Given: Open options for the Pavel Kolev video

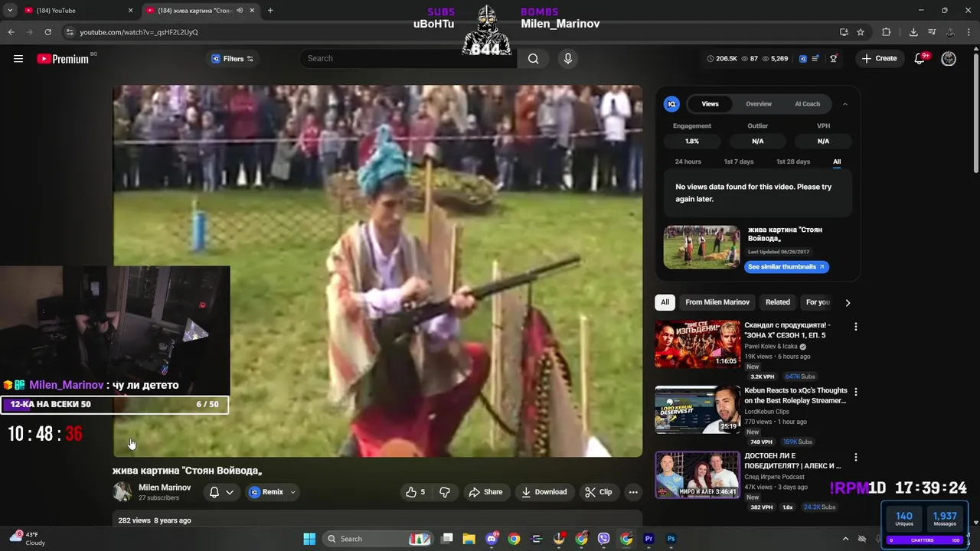Looking at the screenshot, I should 855,327.
